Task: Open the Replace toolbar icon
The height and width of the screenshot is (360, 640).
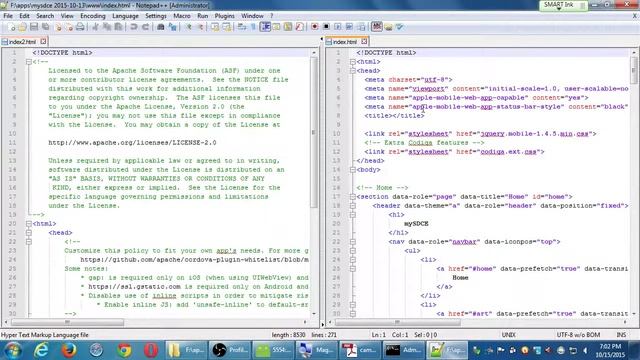Action: coord(173,27)
